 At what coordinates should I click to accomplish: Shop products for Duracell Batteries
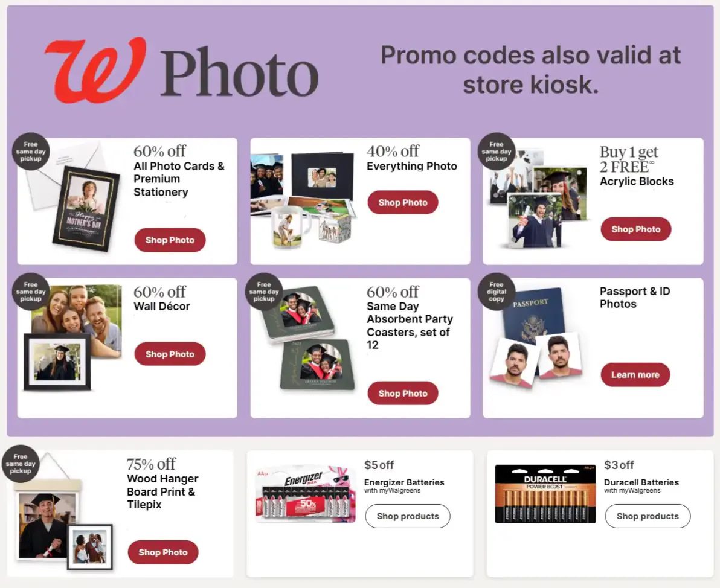[x=648, y=516]
